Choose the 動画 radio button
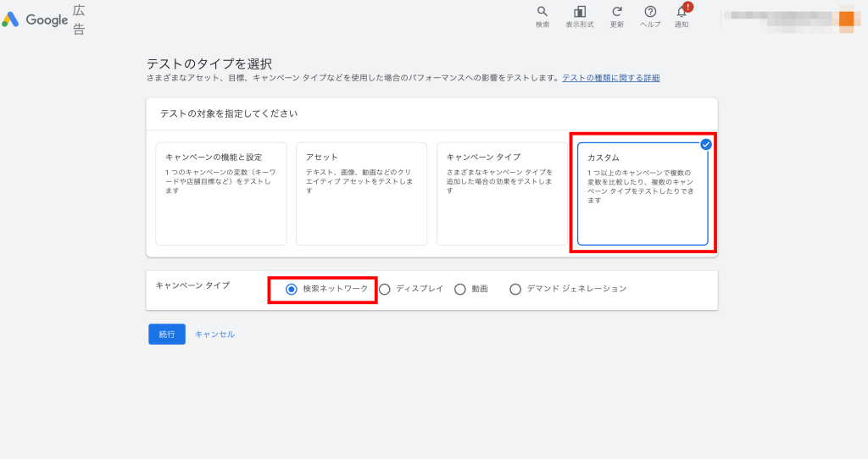The height and width of the screenshot is (459, 868). pos(460,290)
